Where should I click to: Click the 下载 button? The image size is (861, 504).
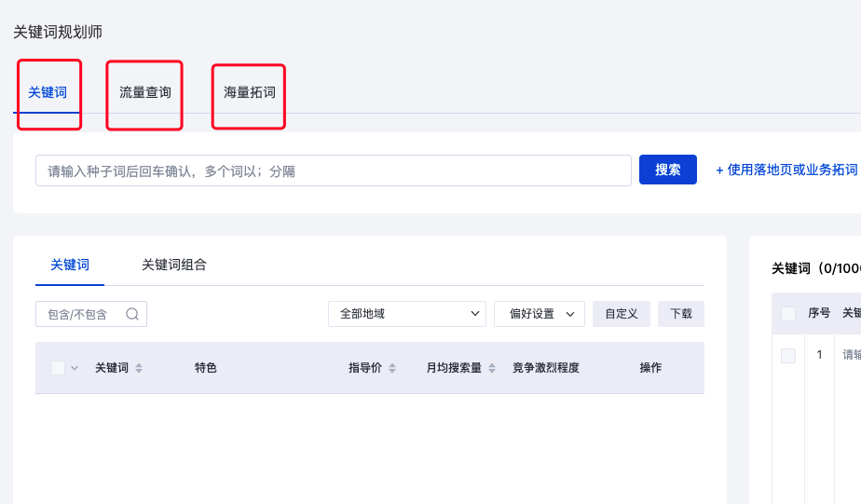coord(681,314)
